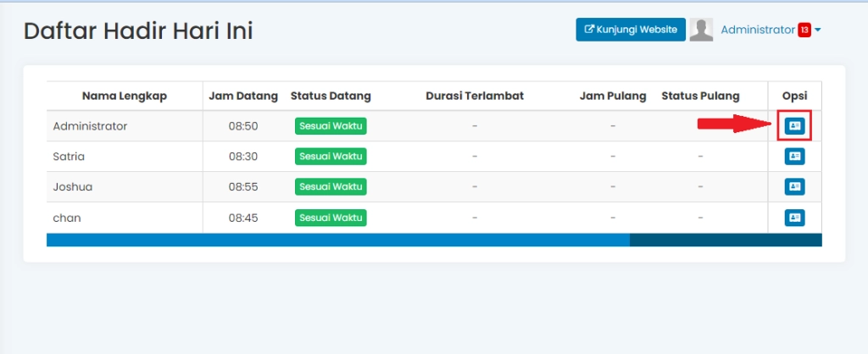Screen dimensions: 868x354
Task: Sort by Nama Lengkap column header
Action: tap(125, 97)
